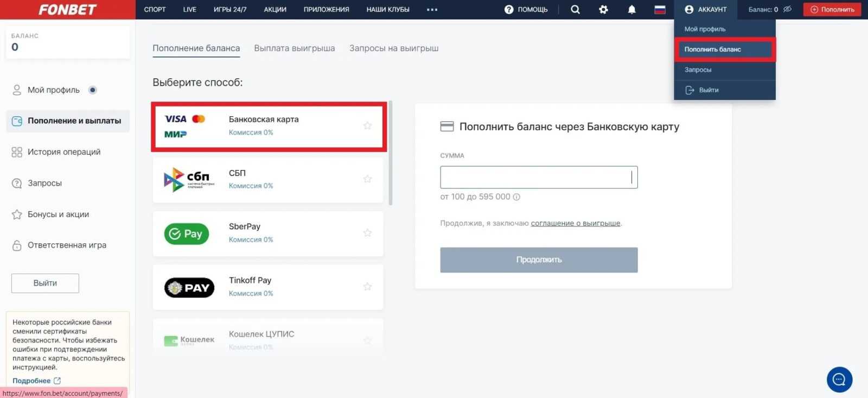Viewport: 868px width, 398px height.
Task: Click the Пополнение и выплаты wallet icon
Action: (17, 121)
